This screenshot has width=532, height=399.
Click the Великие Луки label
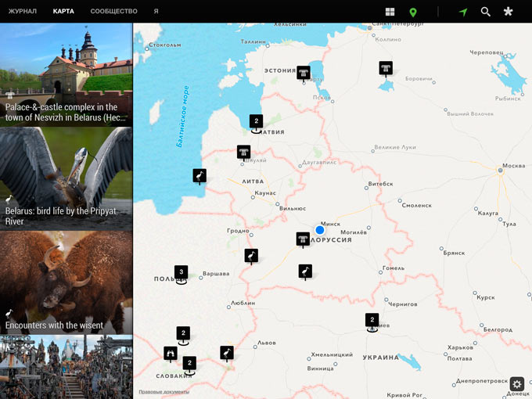click(395, 147)
